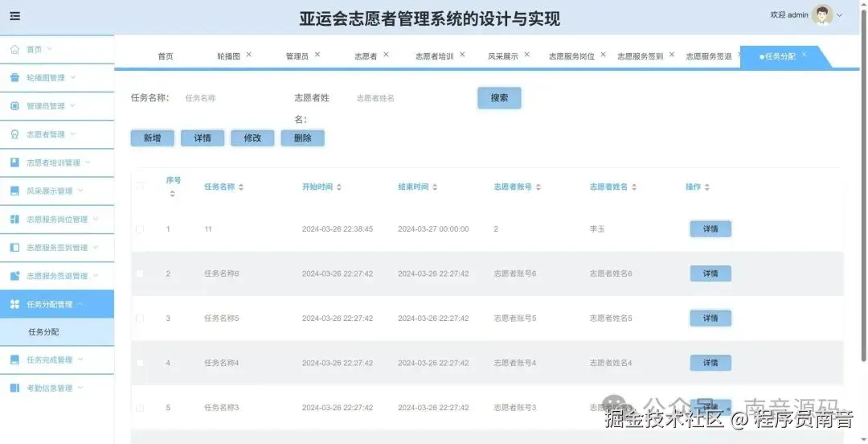Close the 轮播图 tab
Screen dimensions: 868x444
pos(248,55)
